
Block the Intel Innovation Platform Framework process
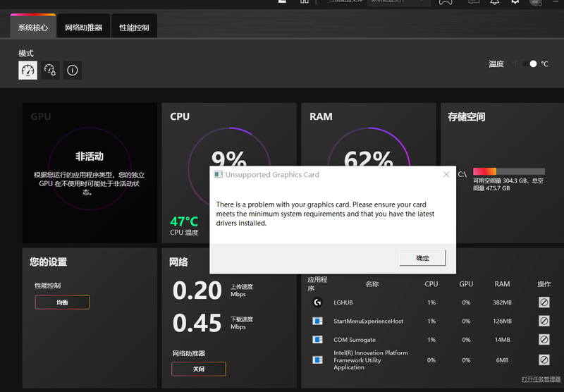click(544, 360)
